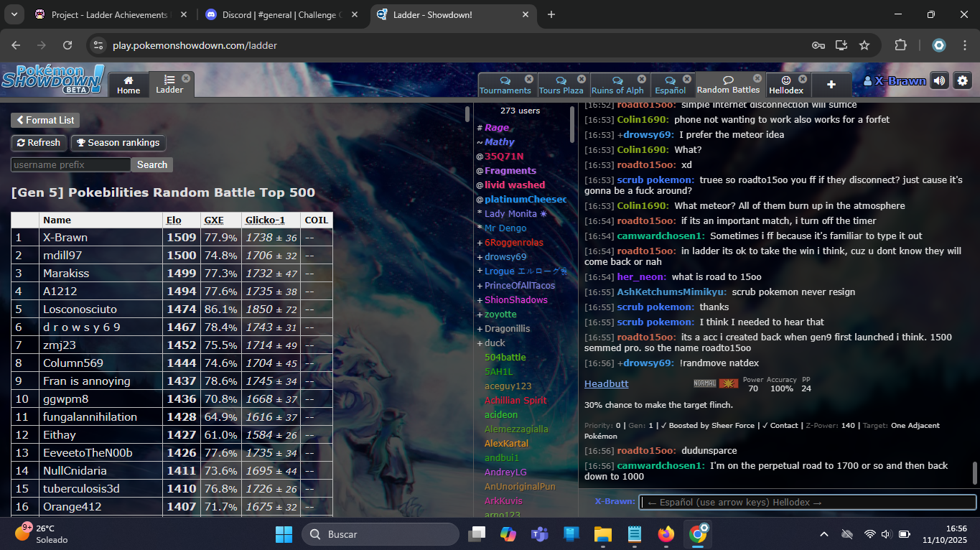This screenshot has width=980, height=550.
Task: Open the Home tab
Action: point(129,85)
